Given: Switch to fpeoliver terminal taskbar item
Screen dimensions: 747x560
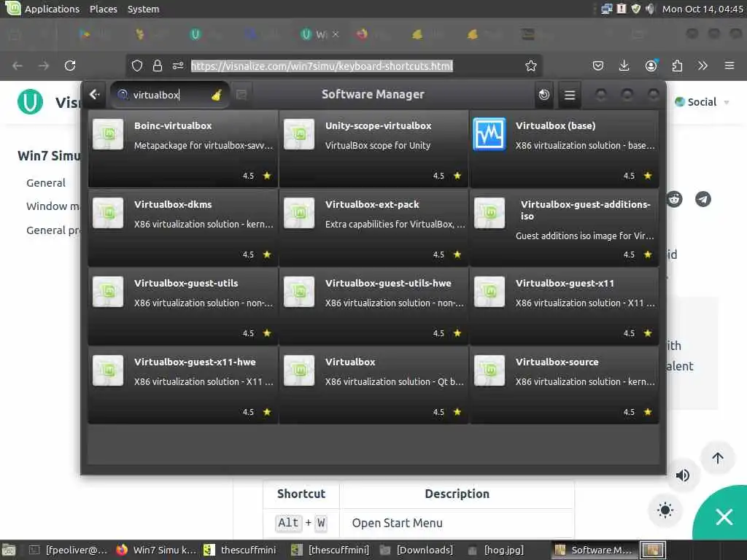Looking at the screenshot, I should click(x=68, y=550).
